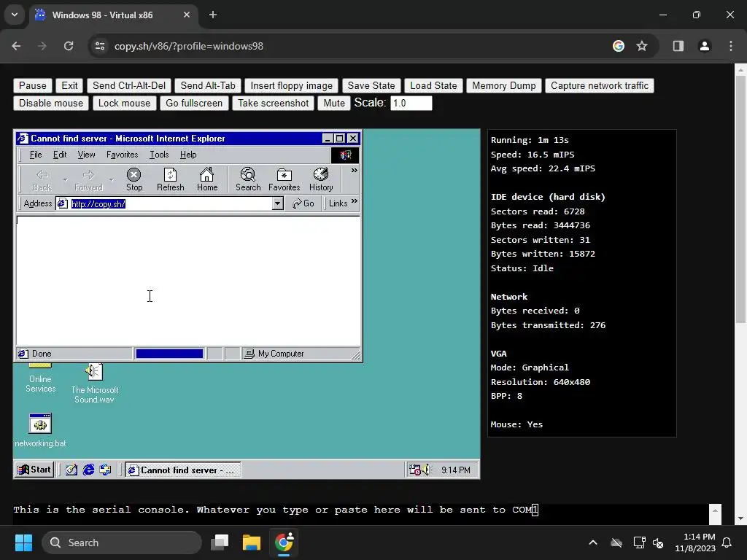Bookmark this tab with the star

point(642,46)
